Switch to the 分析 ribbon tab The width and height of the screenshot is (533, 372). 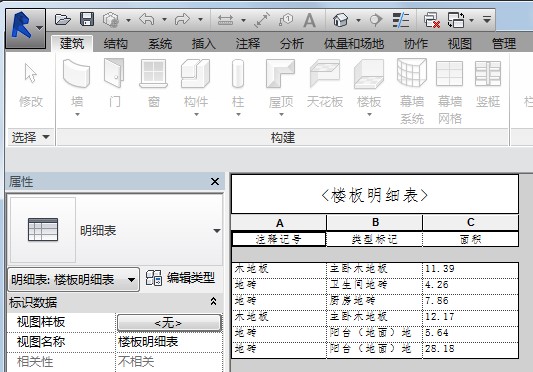click(292, 44)
